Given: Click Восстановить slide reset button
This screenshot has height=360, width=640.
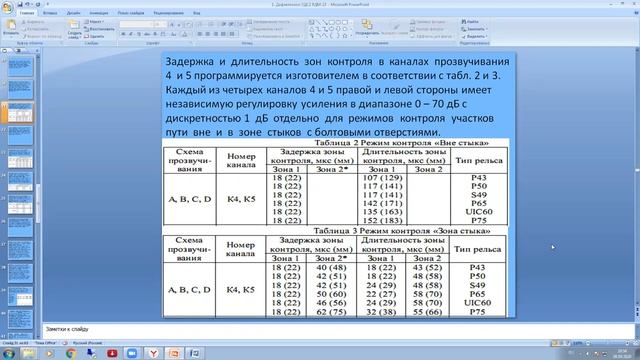Looking at the screenshot, I should click(99, 29).
